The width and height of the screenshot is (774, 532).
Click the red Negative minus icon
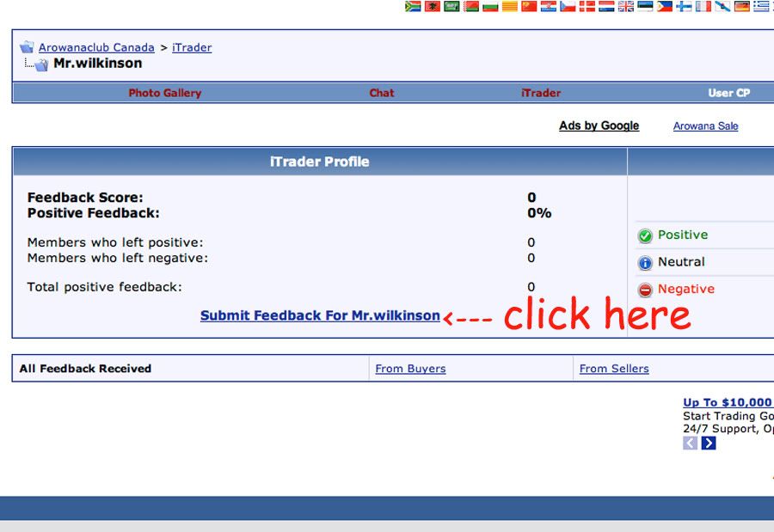tap(645, 290)
